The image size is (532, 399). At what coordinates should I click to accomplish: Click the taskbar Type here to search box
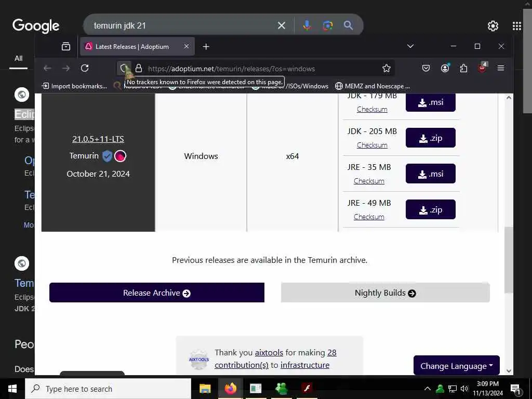[x=108, y=389]
